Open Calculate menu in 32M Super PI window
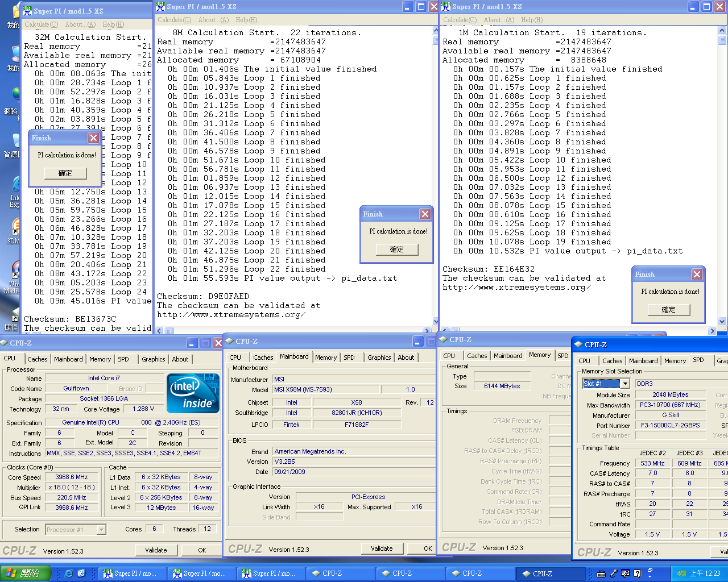 pyautogui.click(x=41, y=24)
